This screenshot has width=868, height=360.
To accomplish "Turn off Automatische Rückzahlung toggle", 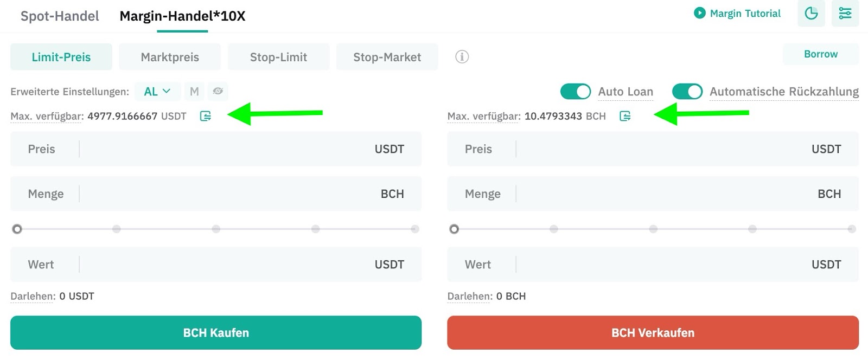I will [687, 92].
